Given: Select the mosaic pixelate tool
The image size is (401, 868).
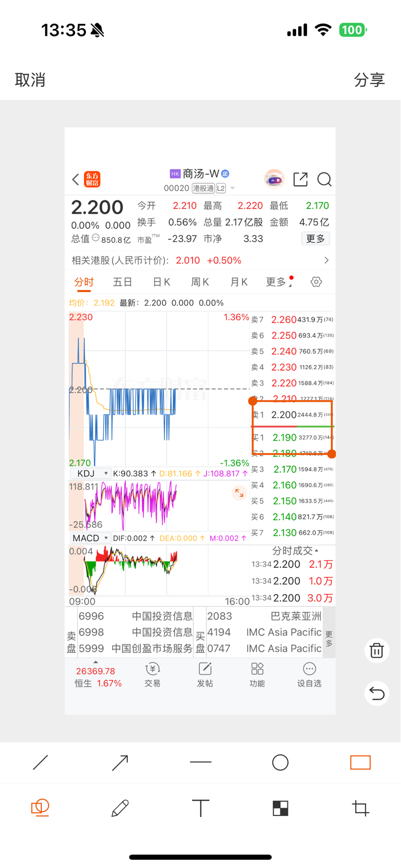Looking at the screenshot, I should (281, 808).
